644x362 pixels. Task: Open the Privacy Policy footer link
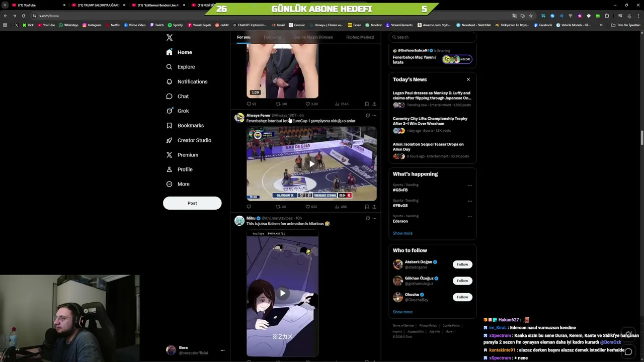coord(428,326)
